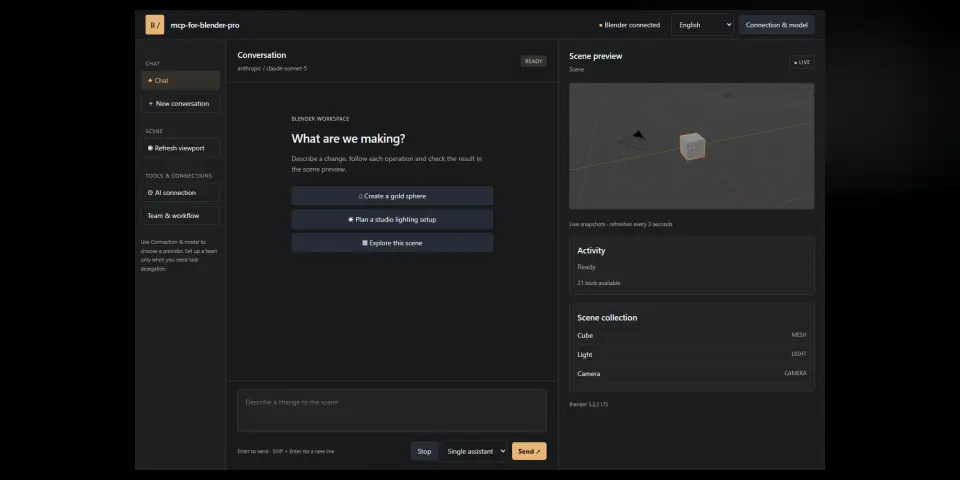Choose Create a gold sphere suggestion
Screen dimensions: 960x480
392,196
